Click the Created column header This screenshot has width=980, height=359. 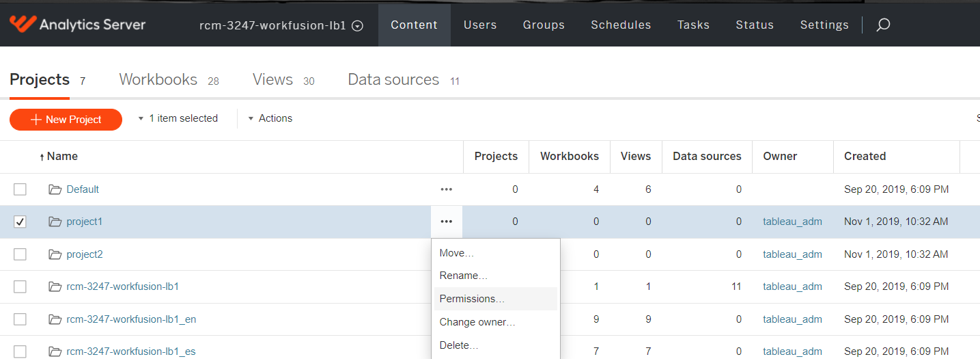click(x=865, y=156)
